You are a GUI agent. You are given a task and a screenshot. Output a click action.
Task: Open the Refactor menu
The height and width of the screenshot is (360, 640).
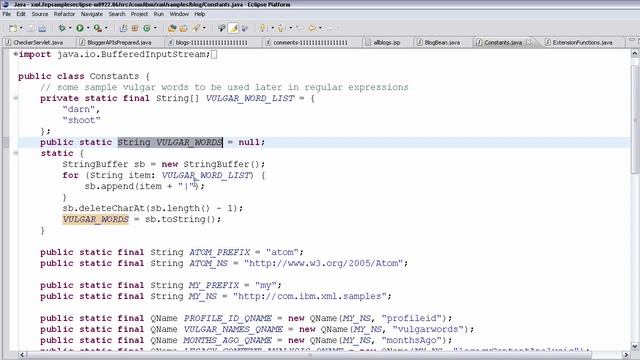64,14
